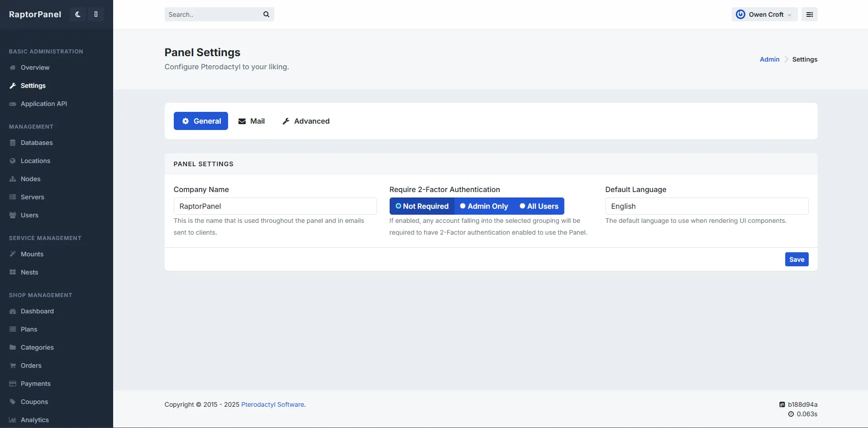Expand the Owen Croft user dropdown

764,14
